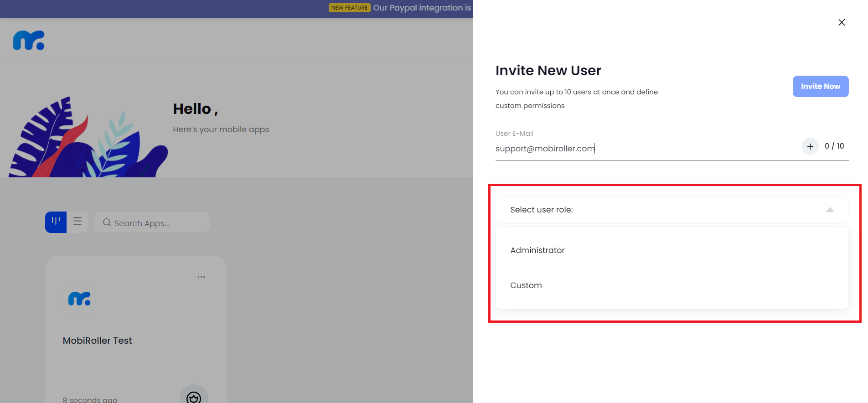Open the MobiRoller Test app title
Image resolution: width=868 pixels, height=403 pixels.
point(98,341)
